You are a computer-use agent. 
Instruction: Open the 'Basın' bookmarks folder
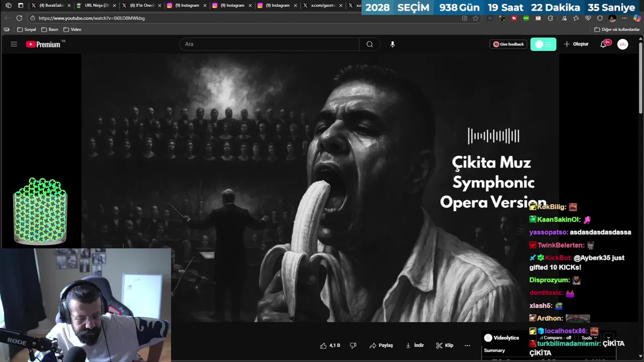tap(50, 30)
